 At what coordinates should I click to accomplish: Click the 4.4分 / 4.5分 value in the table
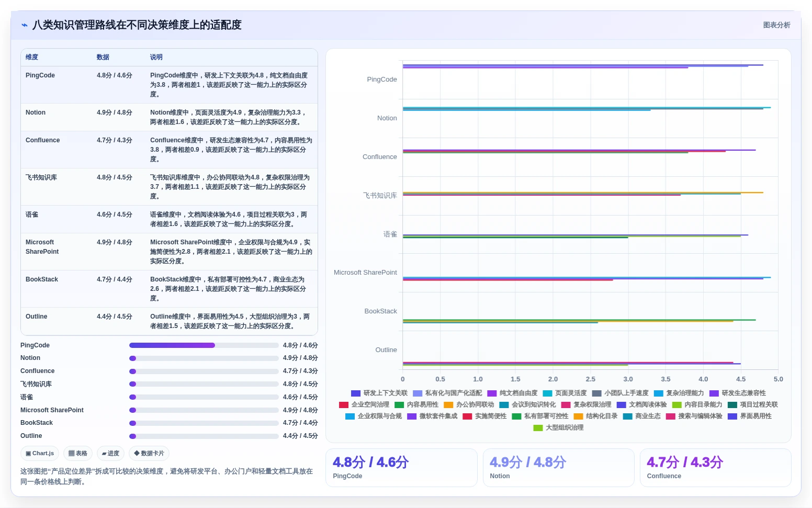coord(115,317)
